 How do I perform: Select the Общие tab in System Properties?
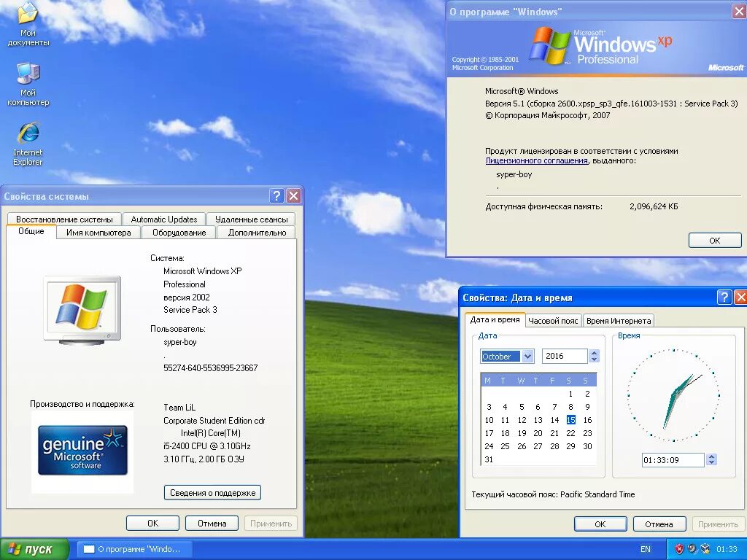pos(31,231)
